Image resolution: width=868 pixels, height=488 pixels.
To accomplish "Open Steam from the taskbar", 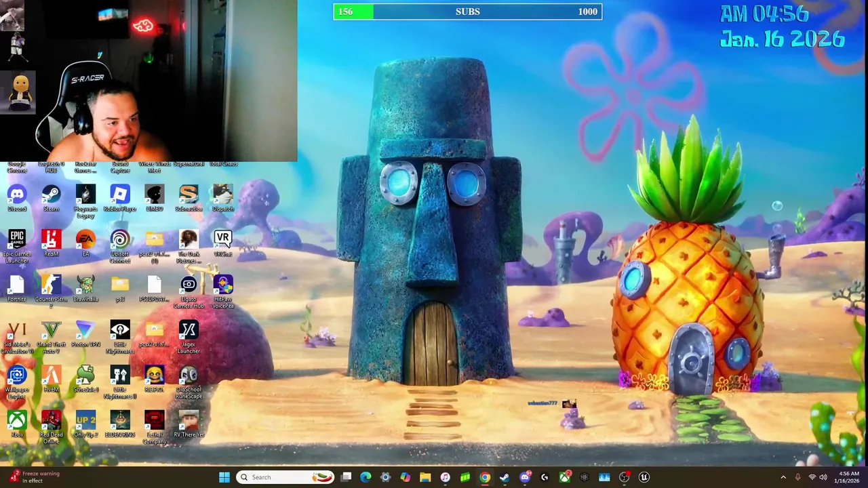I will coord(505,477).
